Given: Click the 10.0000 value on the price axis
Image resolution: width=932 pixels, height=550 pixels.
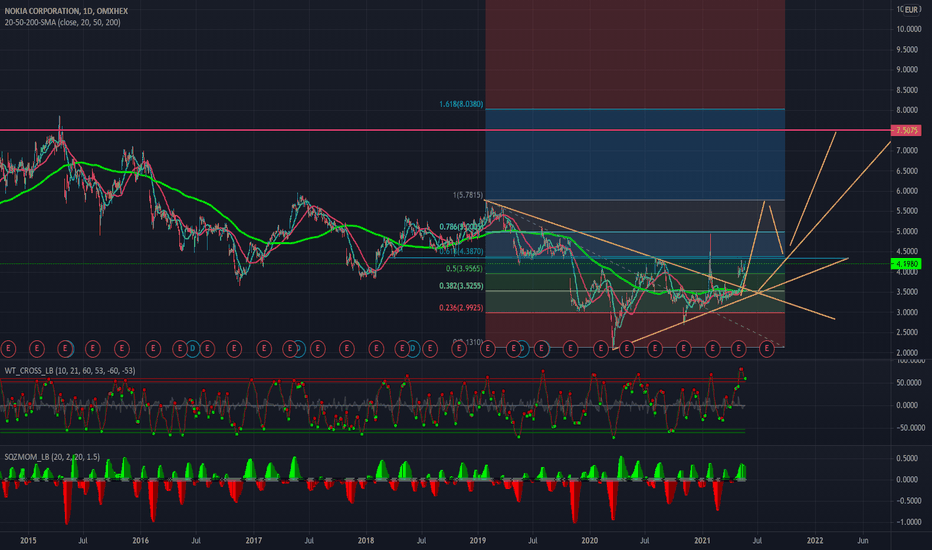Looking at the screenshot, I should [908, 29].
